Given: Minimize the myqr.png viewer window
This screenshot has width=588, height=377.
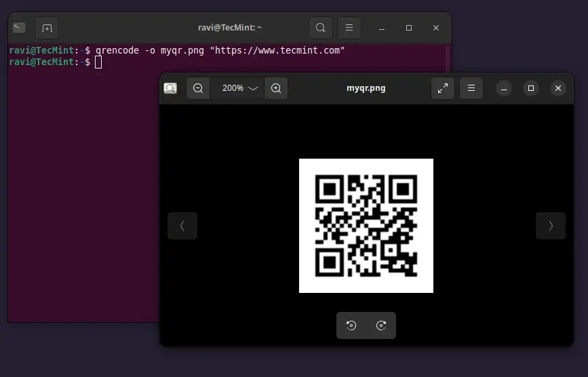Looking at the screenshot, I should point(504,88).
